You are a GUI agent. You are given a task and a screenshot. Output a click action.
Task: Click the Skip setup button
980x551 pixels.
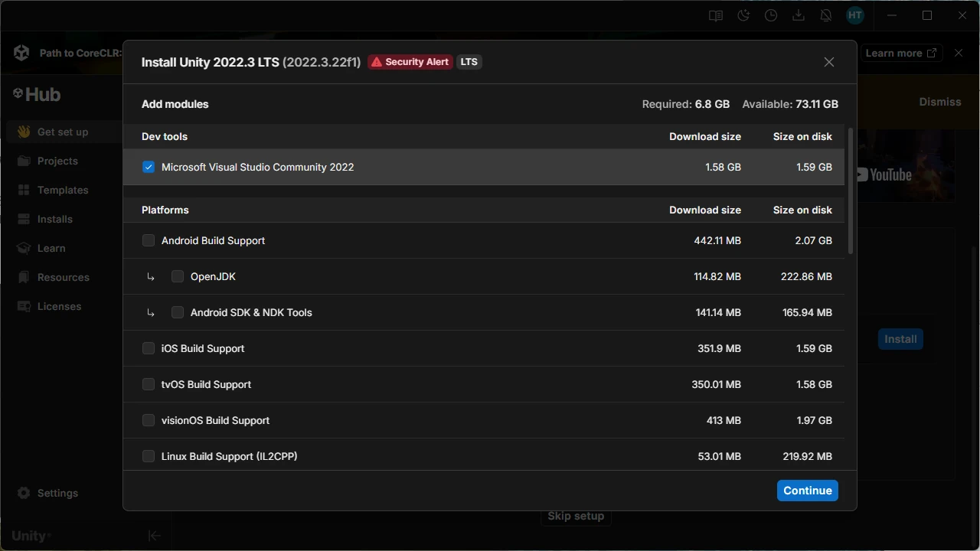(576, 516)
